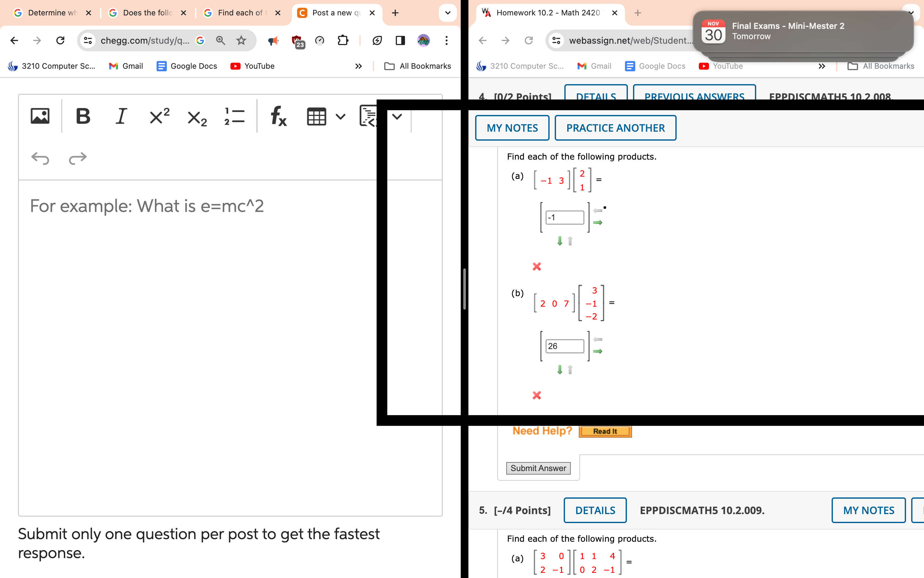Close the 'Determine wh' tab
Screen dimensions: 924x578
click(89, 13)
